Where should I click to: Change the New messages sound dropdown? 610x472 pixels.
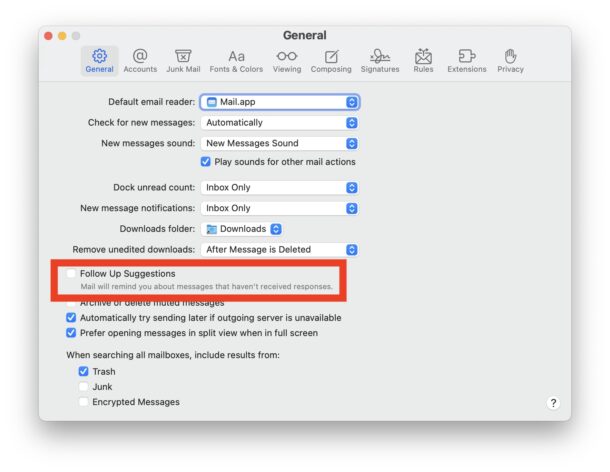tap(279, 144)
